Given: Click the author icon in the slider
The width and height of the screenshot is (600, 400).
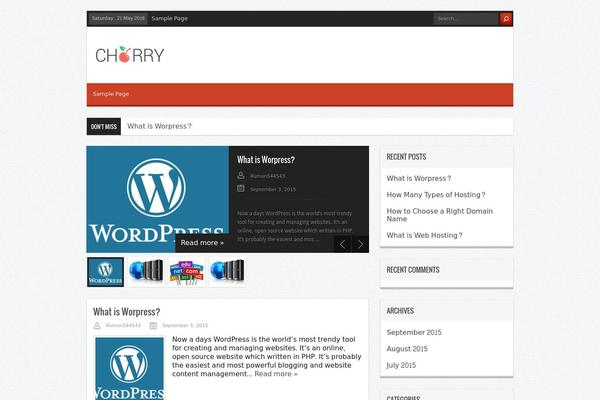Looking at the screenshot, I should [241, 175].
